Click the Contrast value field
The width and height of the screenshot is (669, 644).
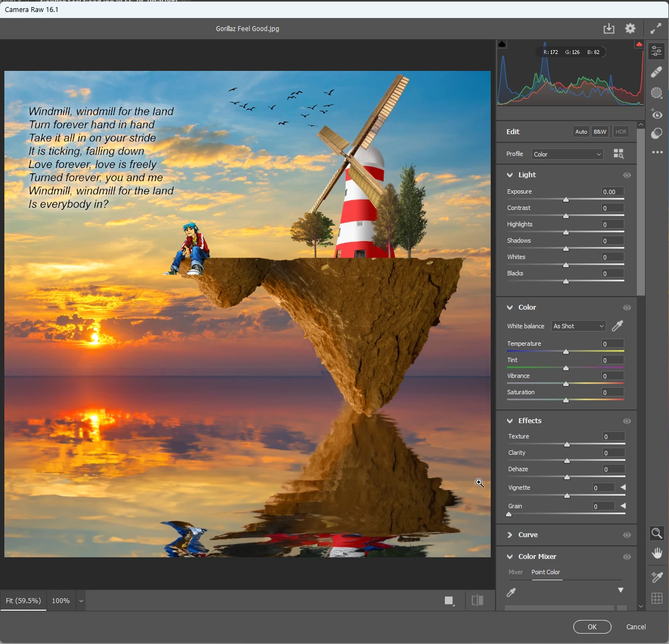click(x=612, y=208)
